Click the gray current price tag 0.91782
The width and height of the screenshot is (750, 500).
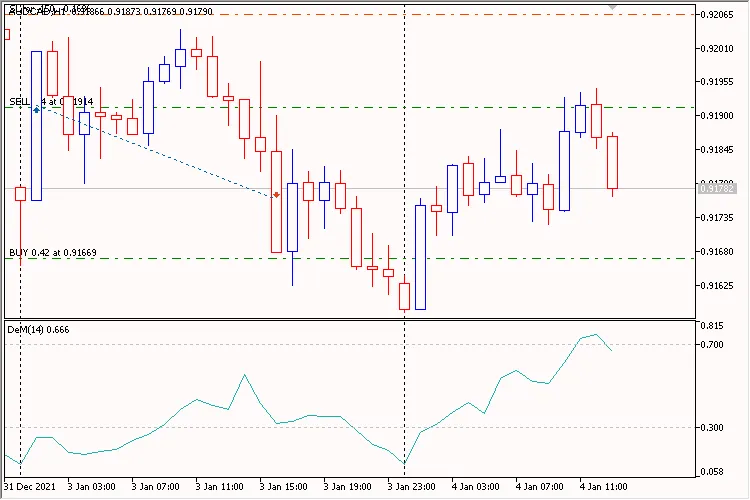pos(717,188)
